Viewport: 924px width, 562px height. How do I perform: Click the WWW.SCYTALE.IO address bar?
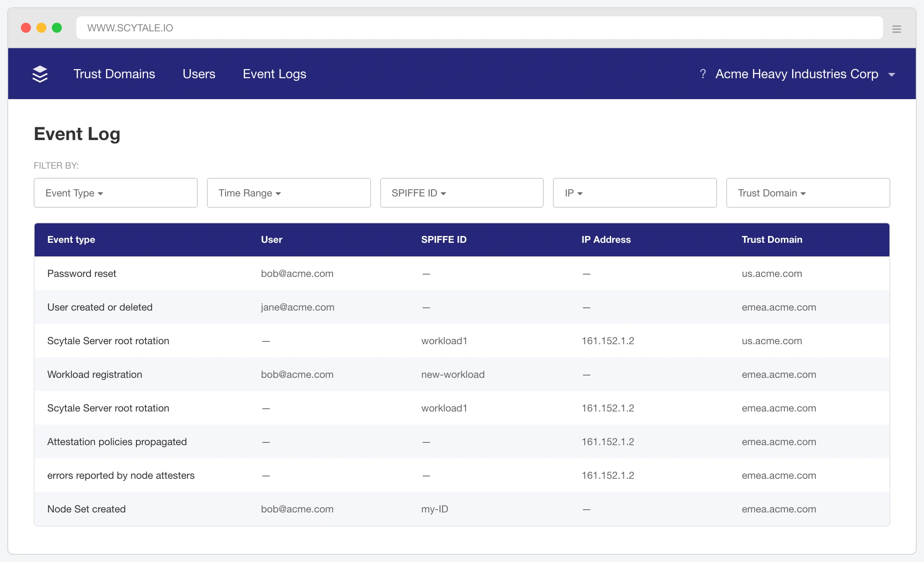coord(479,28)
